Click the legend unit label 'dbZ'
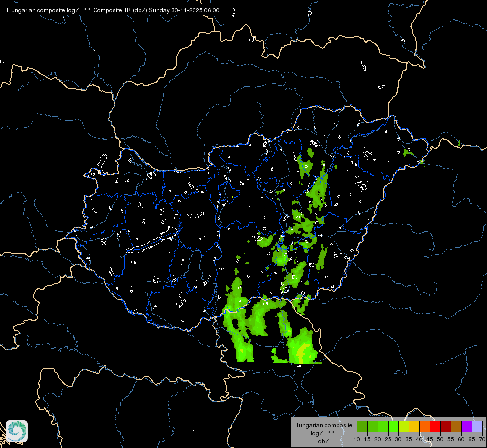This screenshot has width=487, height=448. (323, 441)
